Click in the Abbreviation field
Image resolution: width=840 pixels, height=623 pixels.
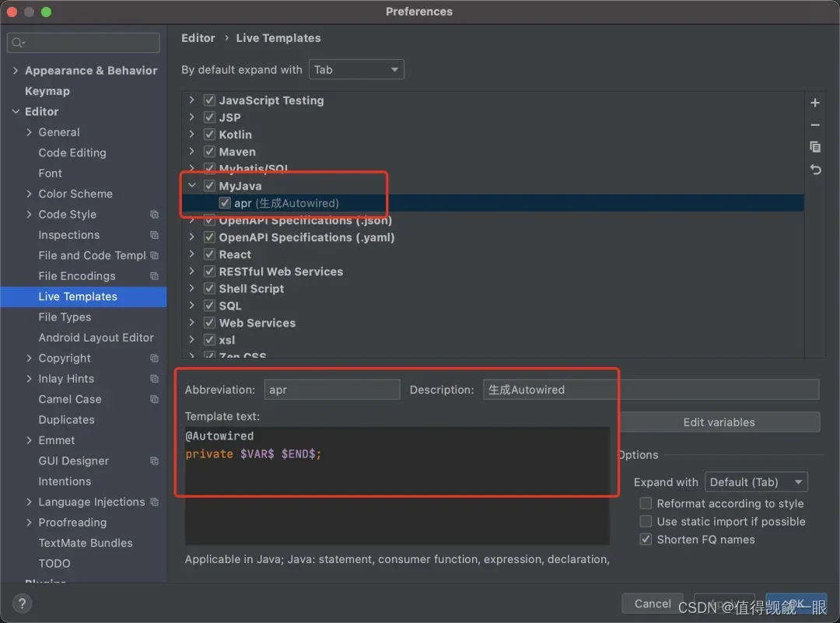331,390
